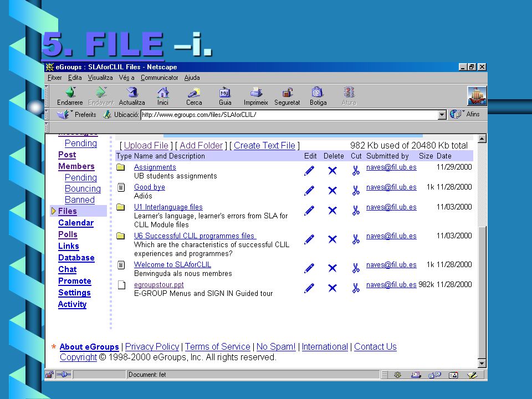Edit the U6 Successful CLIL programmes folder
Viewport: 532px width, 399px height.
pyautogui.click(x=309, y=239)
